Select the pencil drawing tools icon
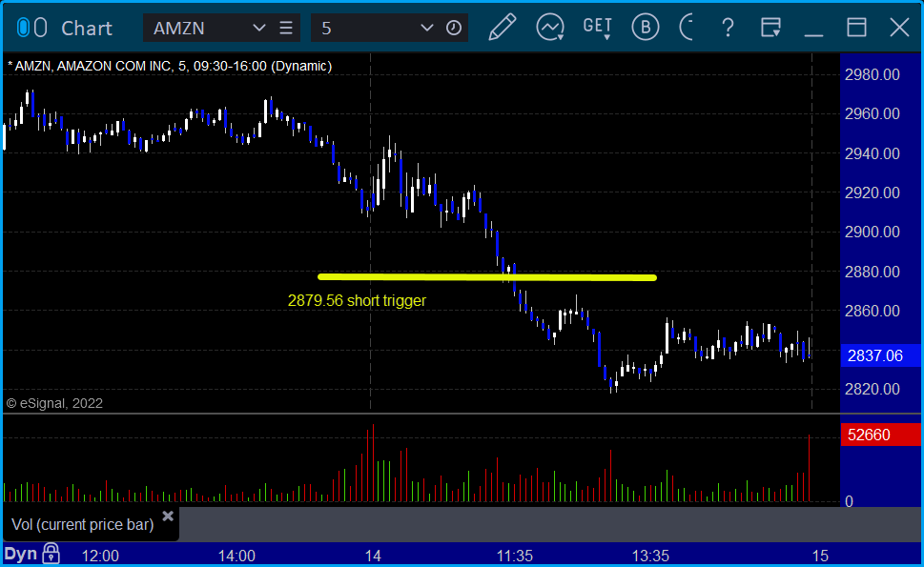 click(503, 28)
